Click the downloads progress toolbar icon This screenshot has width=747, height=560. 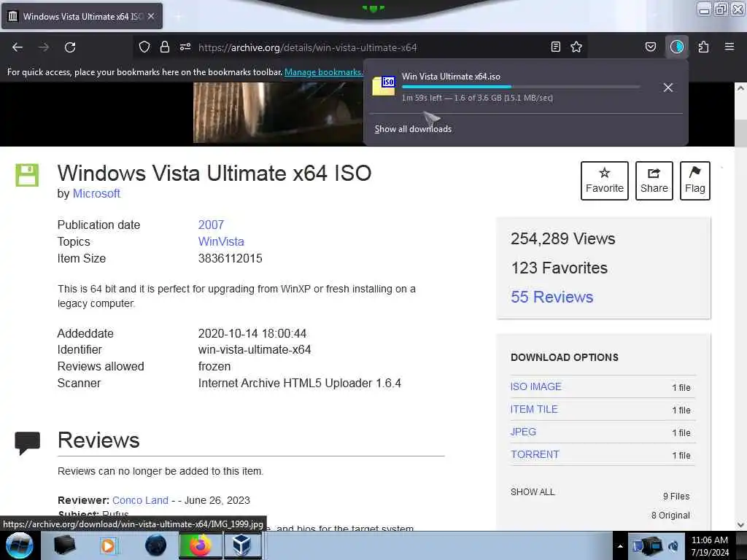677,47
